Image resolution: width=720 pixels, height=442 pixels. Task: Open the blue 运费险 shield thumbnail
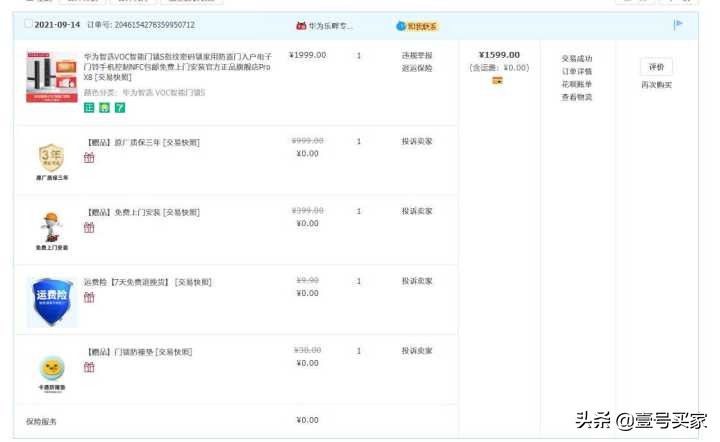(x=52, y=302)
